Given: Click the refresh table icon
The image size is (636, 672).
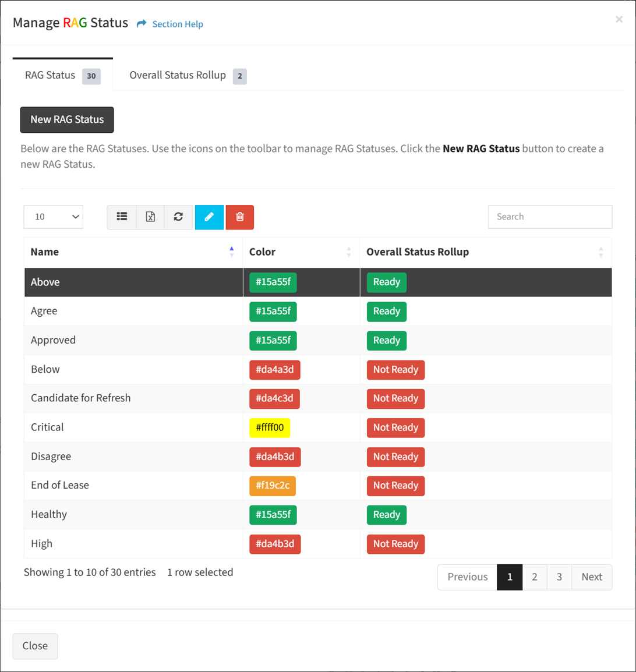Looking at the screenshot, I should pyautogui.click(x=178, y=217).
